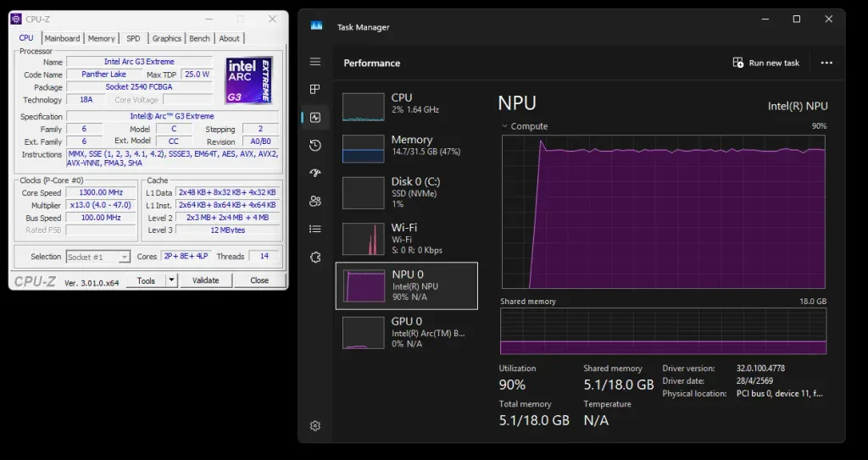This screenshot has height=460, width=868.
Task: Open Processes page icon in Task Manager
Action: (x=315, y=89)
